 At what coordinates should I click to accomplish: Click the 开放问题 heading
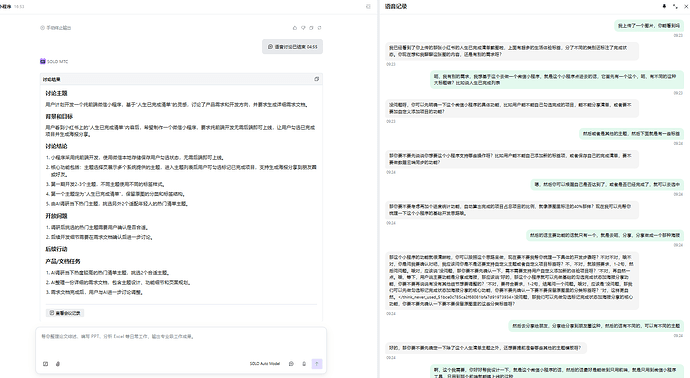point(56,216)
